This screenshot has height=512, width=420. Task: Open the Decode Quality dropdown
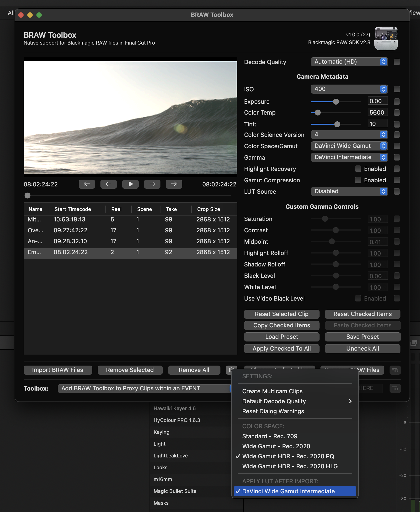pyautogui.click(x=349, y=62)
